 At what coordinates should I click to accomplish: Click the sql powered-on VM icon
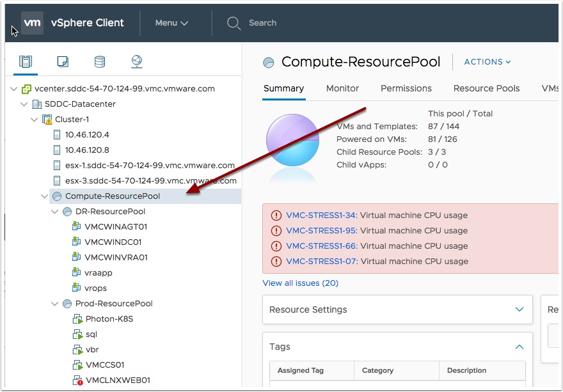[x=77, y=334]
